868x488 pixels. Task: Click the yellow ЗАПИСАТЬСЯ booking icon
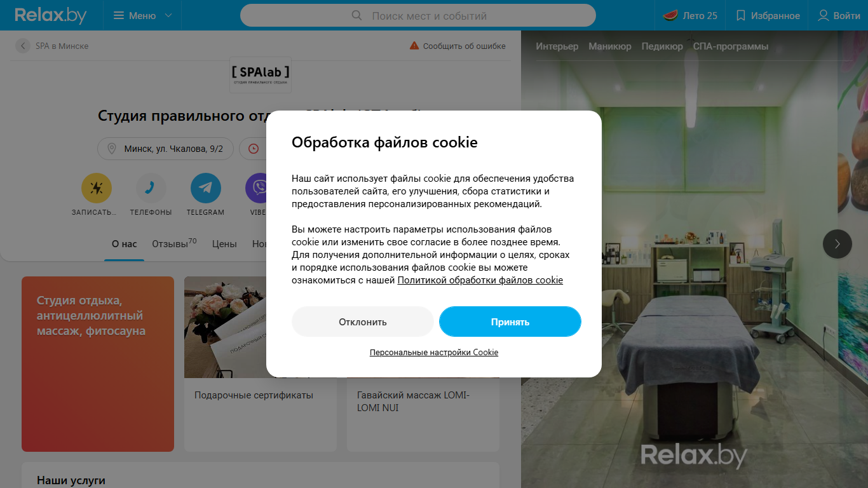[97, 188]
